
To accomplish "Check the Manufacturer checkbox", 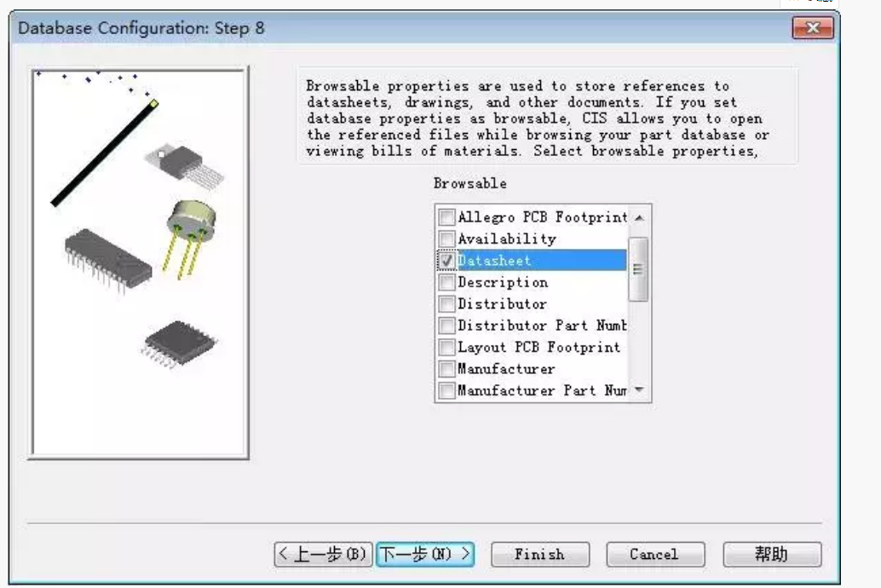I will 446,369.
